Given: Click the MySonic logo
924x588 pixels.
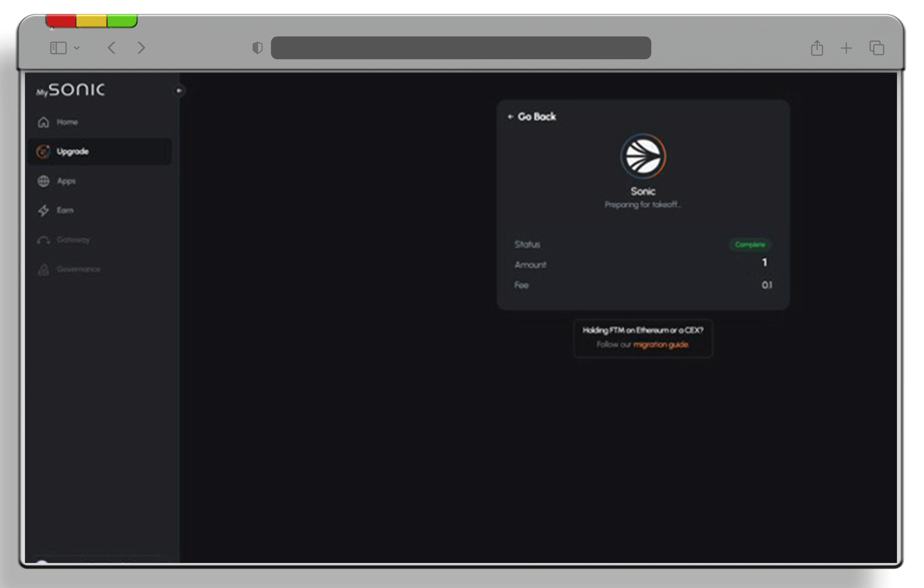Looking at the screenshot, I should [70, 90].
